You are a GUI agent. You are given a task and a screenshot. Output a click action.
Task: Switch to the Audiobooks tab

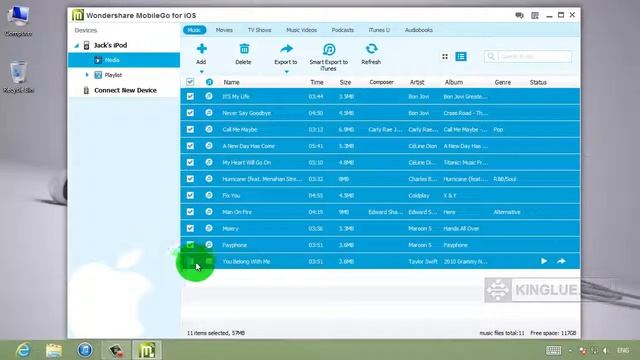(419, 30)
